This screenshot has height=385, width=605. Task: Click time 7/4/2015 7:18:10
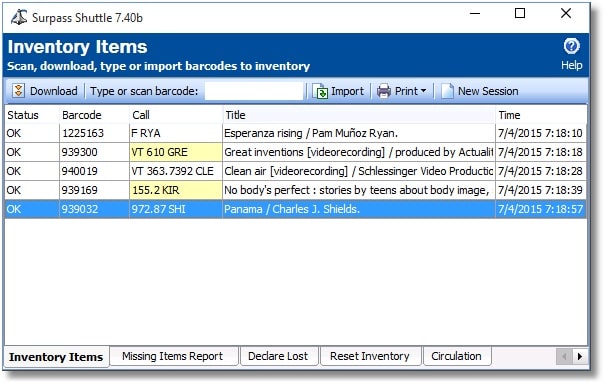(541, 133)
